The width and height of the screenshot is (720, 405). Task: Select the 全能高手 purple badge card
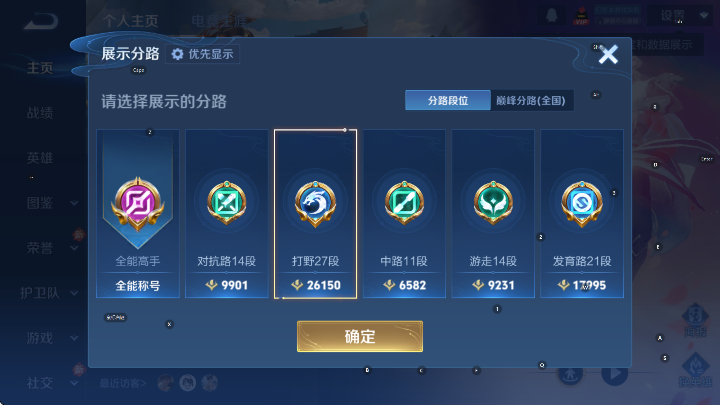pyautogui.click(x=138, y=214)
